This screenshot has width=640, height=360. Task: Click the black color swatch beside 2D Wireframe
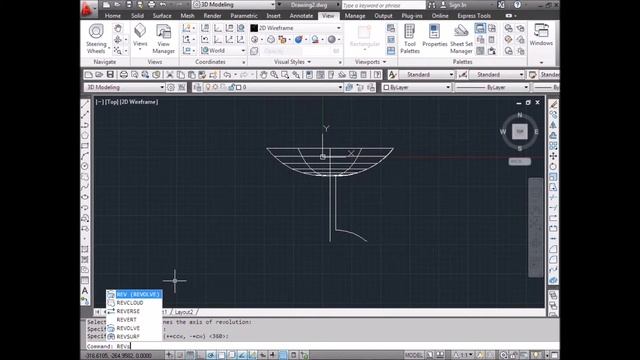[x=254, y=28]
